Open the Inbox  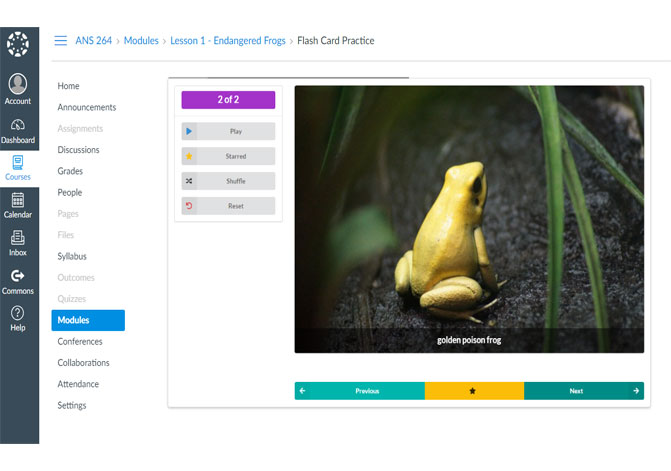pos(18,243)
